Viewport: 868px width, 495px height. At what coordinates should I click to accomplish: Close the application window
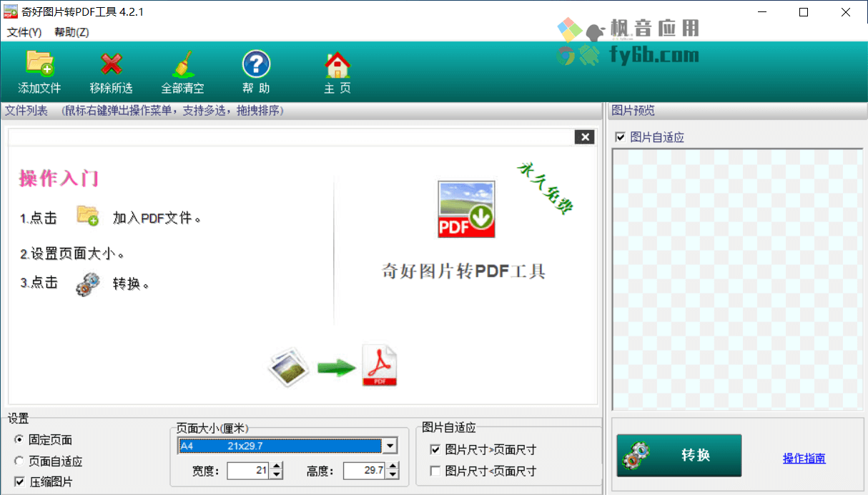845,12
